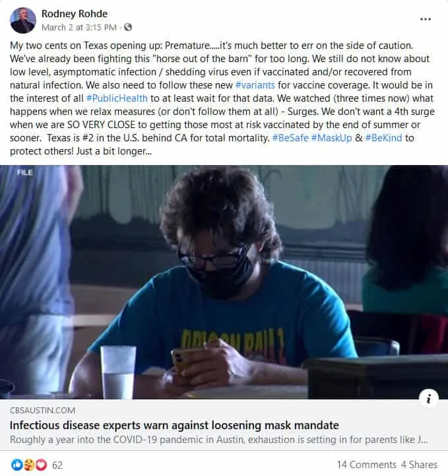Open the #variants hashtag
This screenshot has height=476, width=448.
click(x=255, y=85)
